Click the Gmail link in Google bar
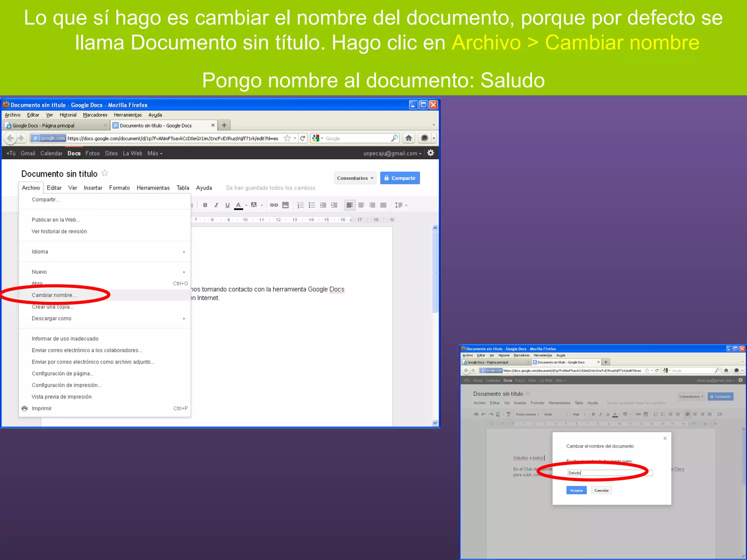The height and width of the screenshot is (560, 747). [28, 153]
